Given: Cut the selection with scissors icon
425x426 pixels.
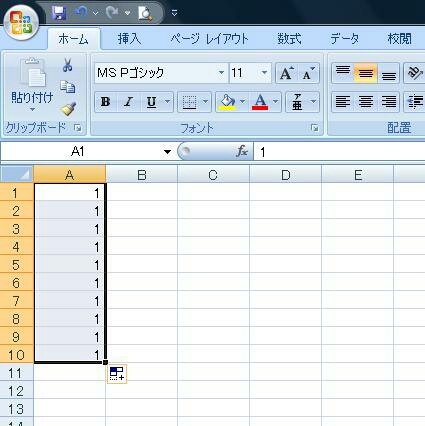Looking at the screenshot, I should [x=68, y=65].
